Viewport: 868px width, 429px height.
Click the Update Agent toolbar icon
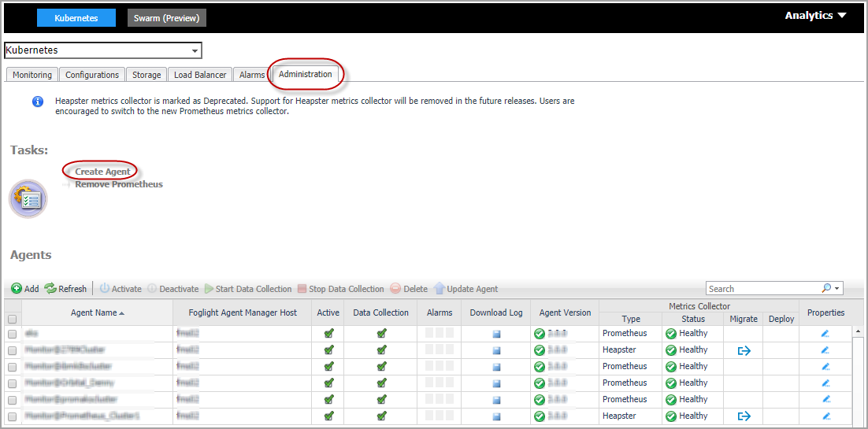(x=440, y=289)
